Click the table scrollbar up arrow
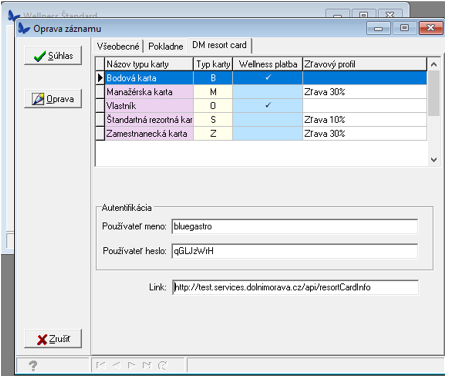This screenshot has height=379, width=451. (x=434, y=64)
